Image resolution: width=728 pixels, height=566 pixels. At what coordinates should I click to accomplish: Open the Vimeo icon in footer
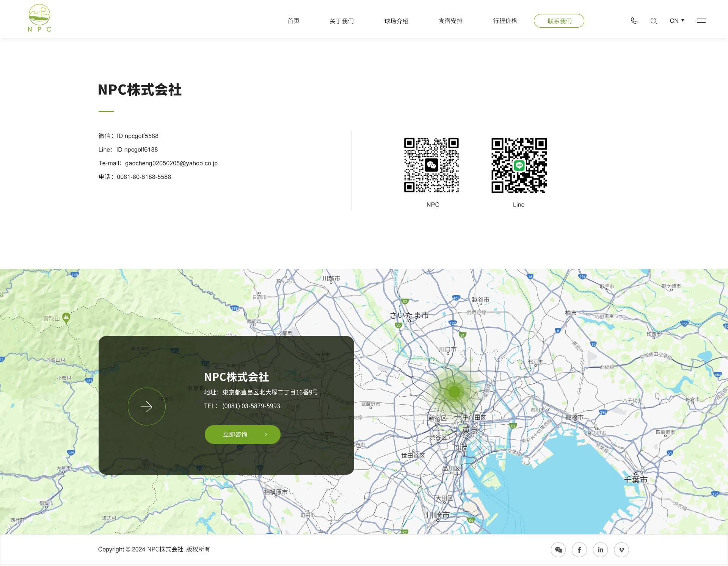pyautogui.click(x=621, y=550)
